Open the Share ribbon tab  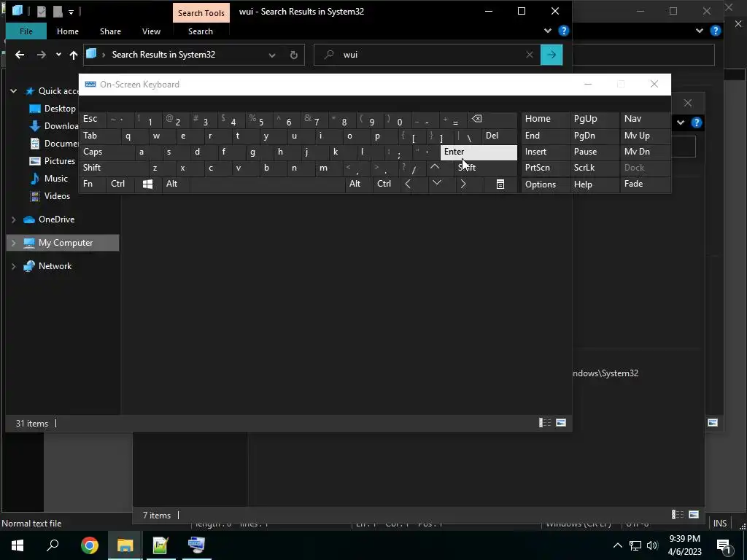[110, 31]
